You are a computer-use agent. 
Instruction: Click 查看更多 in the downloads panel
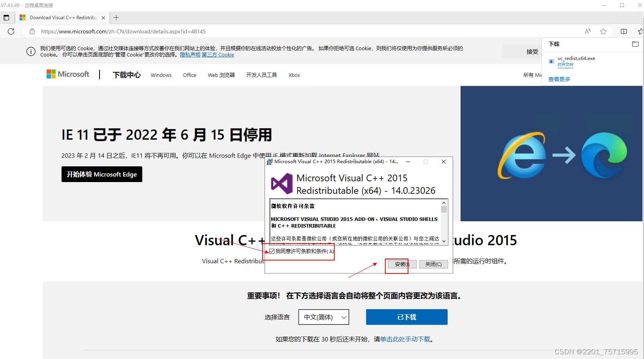coord(559,79)
